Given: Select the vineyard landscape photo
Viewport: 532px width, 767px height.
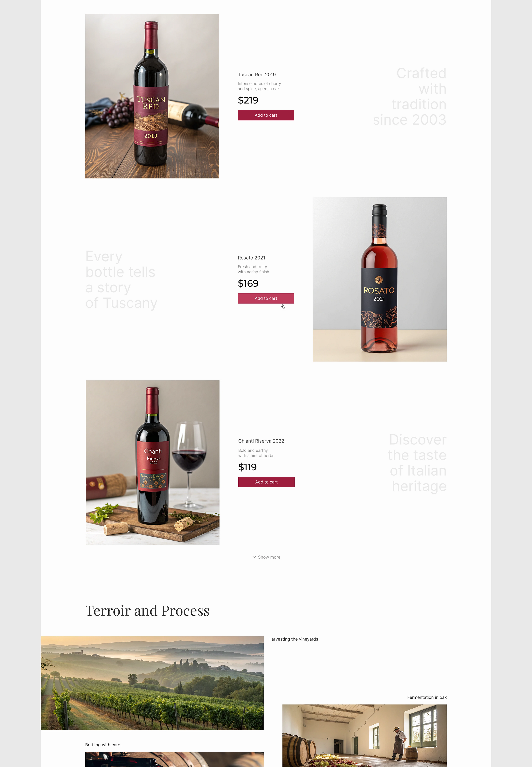Looking at the screenshot, I should [152, 683].
